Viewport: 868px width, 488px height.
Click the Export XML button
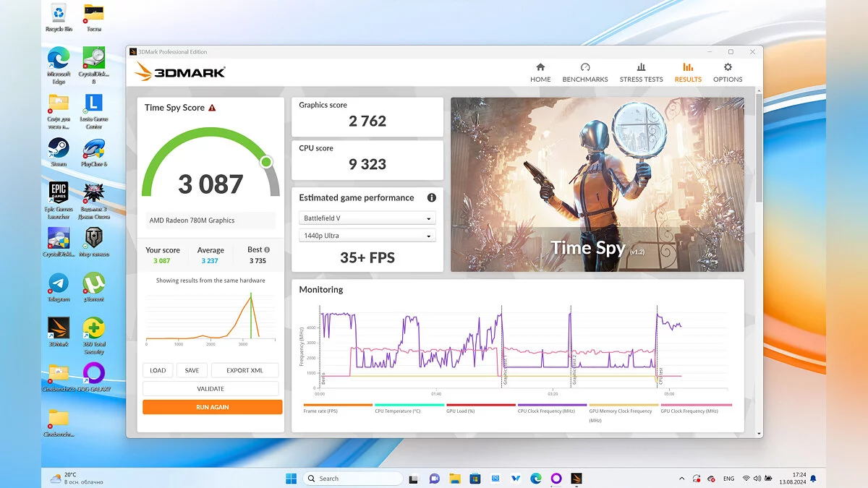(x=244, y=370)
